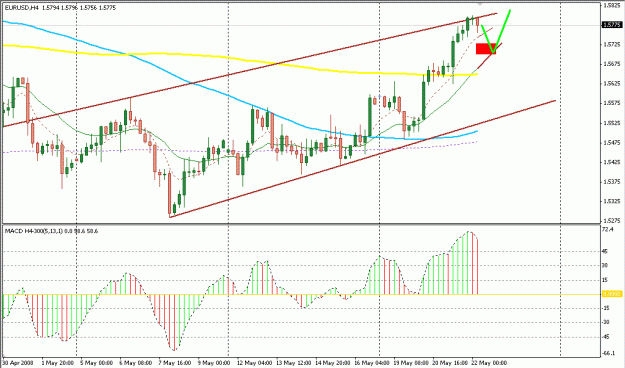The width and height of the screenshot is (625, 368).
Task: Click the 9 May 00:00 time label
Action: click(x=215, y=363)
